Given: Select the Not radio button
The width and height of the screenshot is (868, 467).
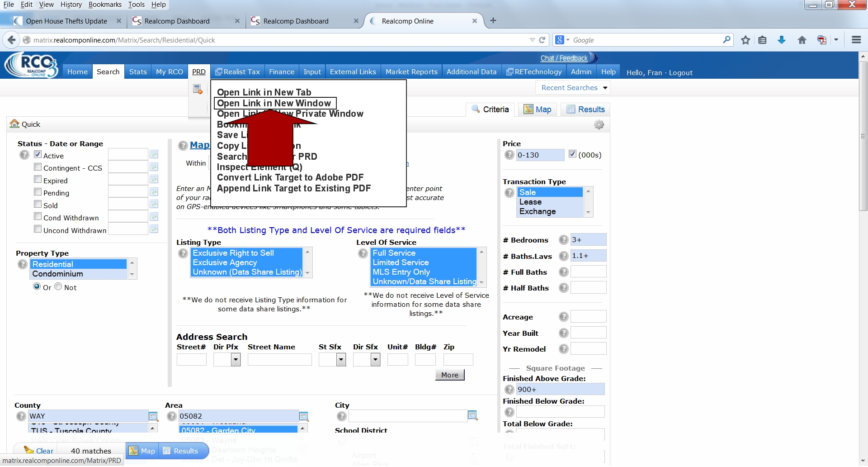Looking at the screenshot, I should tap(58, 286).
